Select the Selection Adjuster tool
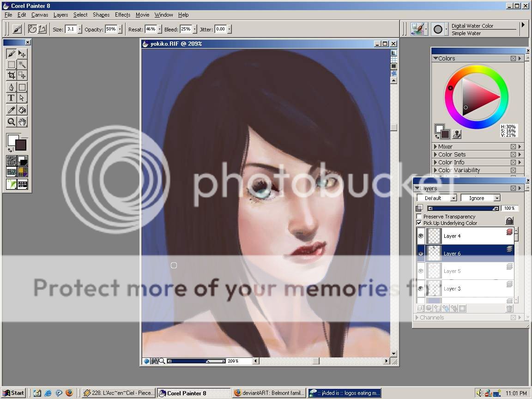The image size is (532, 399). 22,75
